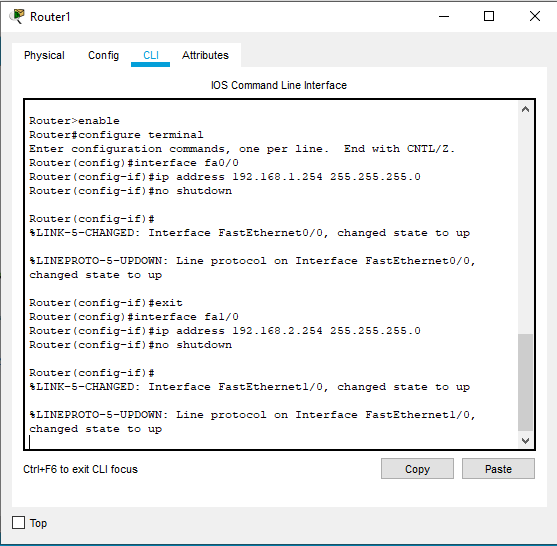557x546 pixels.
Task: Click the 'IOS Command Line Interface' heading
Action: [278, 85]
